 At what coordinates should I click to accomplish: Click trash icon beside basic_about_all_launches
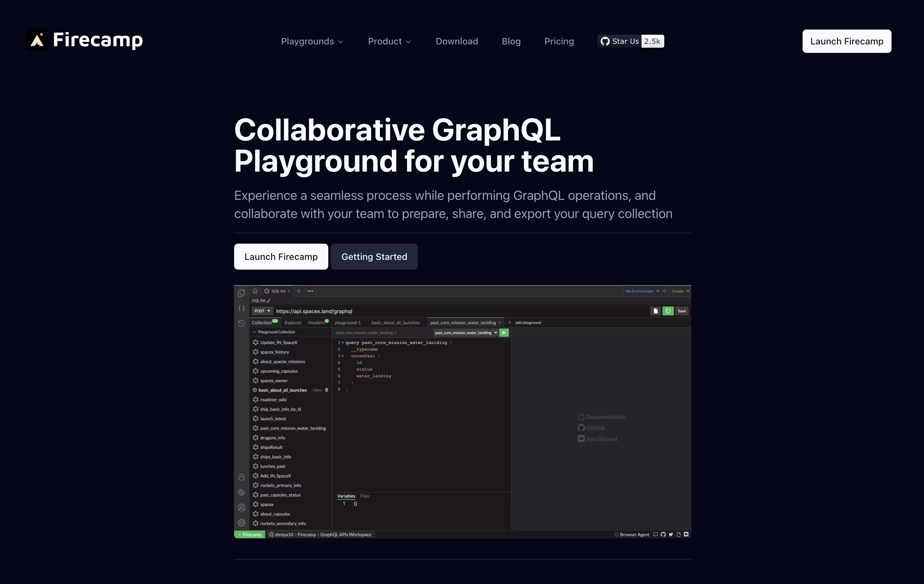click(327, 390)
